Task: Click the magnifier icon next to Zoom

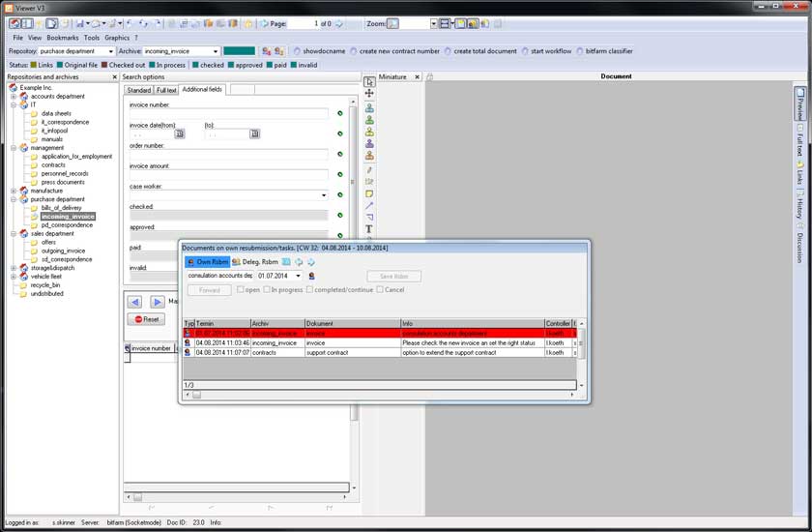Action: click(393, 24)
